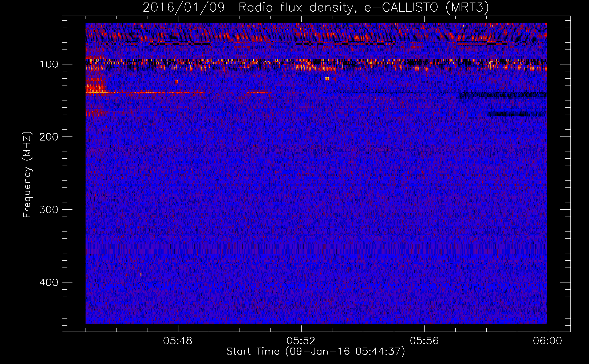The height and width of the screenshot is (364, 589).
Task: Click the "Frequency (MHZ)" y-axis label
Action: (x=27, y=175)
